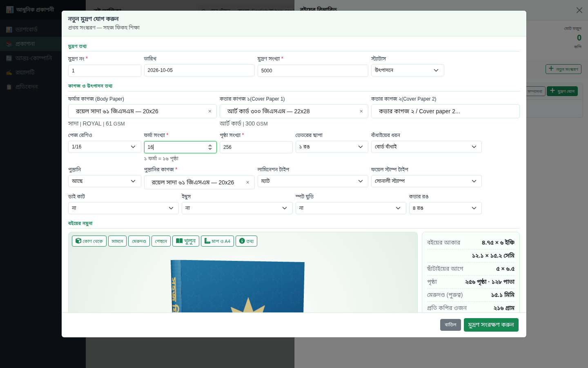The image size is (588, 368).
Task: Clear the পুস্তানির কাগজ selection
Action: point(247,182)
